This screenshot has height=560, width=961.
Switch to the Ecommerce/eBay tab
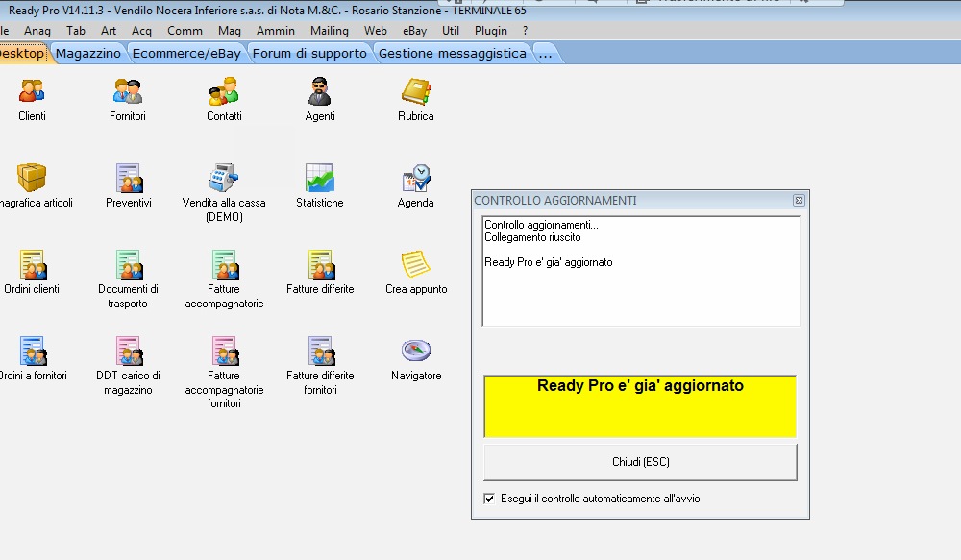click(187, 53)
